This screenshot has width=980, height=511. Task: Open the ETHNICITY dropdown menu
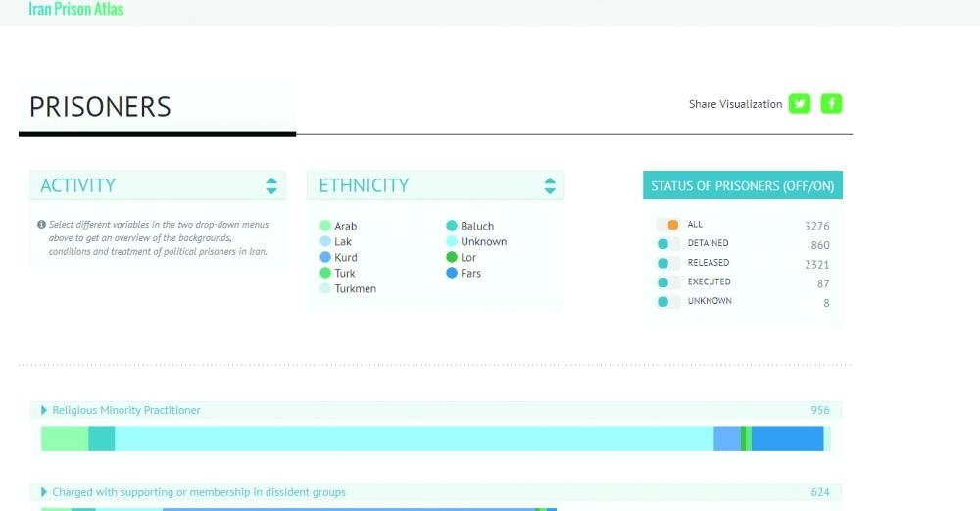click(550, 185)
